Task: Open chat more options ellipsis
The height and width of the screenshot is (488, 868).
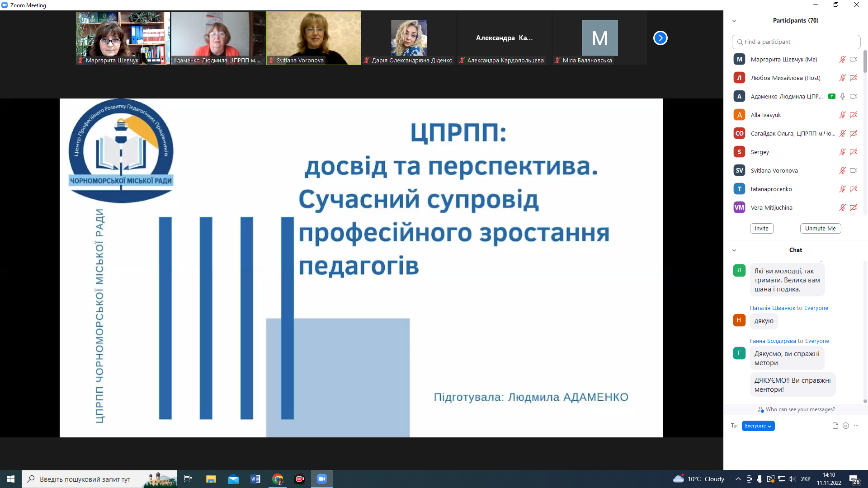Action: tap(856, 426)
